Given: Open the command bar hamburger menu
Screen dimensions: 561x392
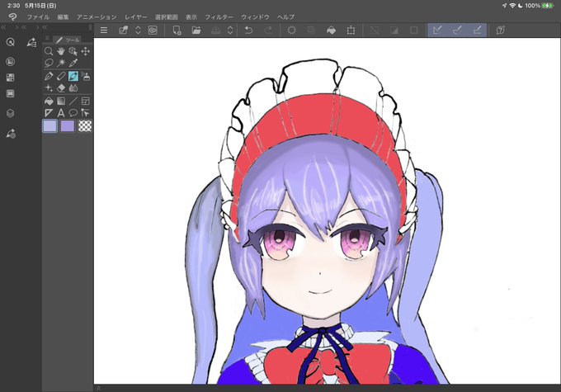Looking at the screenshot, I should click(104, 30).
